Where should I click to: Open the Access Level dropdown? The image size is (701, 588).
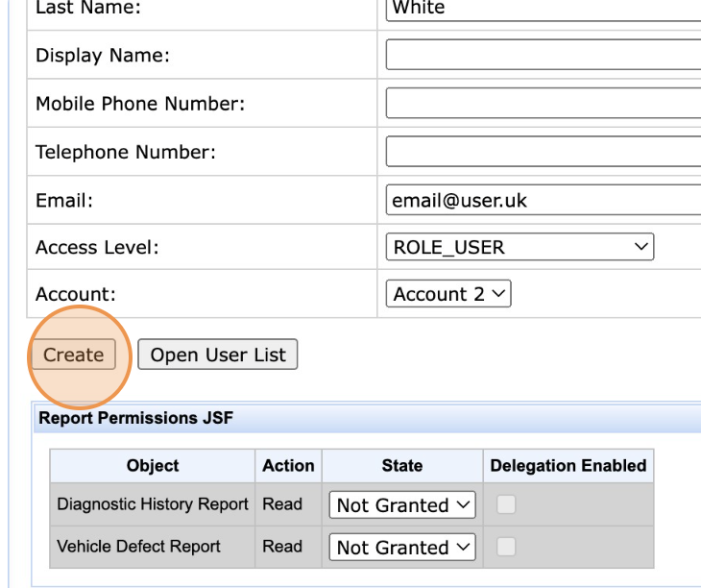[x=520, y=247]
